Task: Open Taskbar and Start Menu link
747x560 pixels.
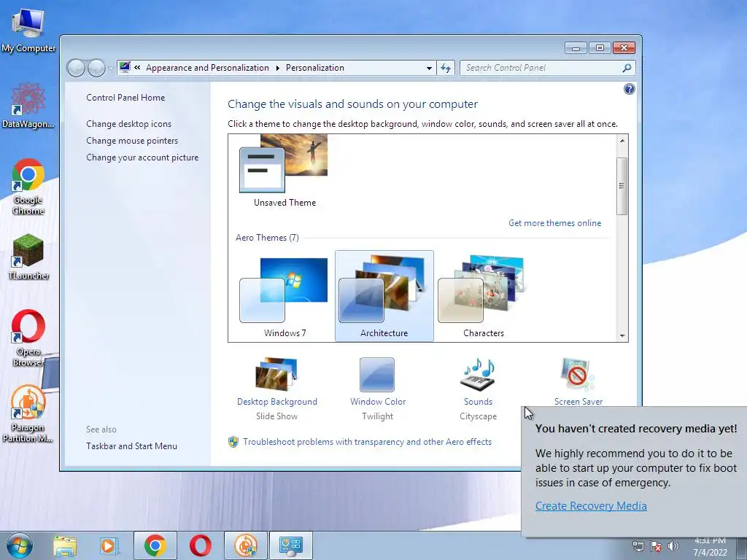Action: coord(131,446)
